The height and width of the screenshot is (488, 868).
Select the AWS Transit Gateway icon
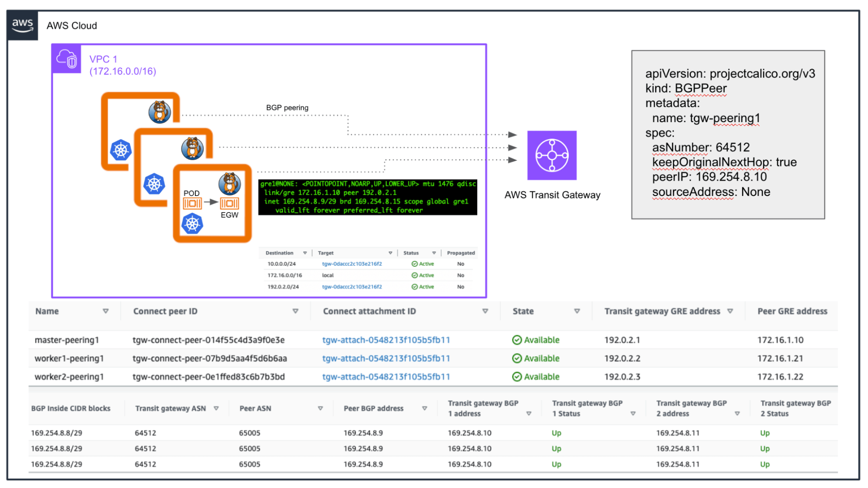551,155
